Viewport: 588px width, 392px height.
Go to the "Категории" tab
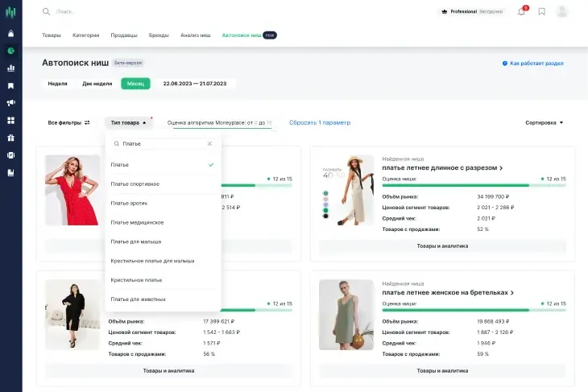[85, 35]
